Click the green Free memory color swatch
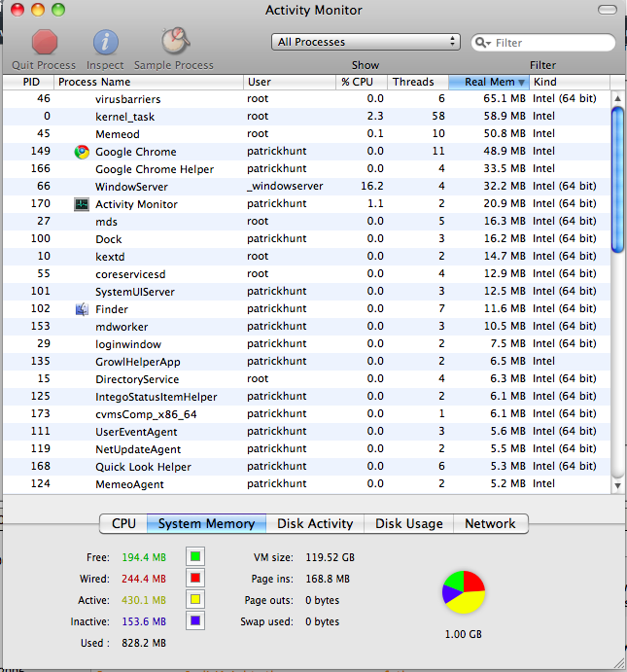This screenshot has height=672, width=627. tap(195, 556)
